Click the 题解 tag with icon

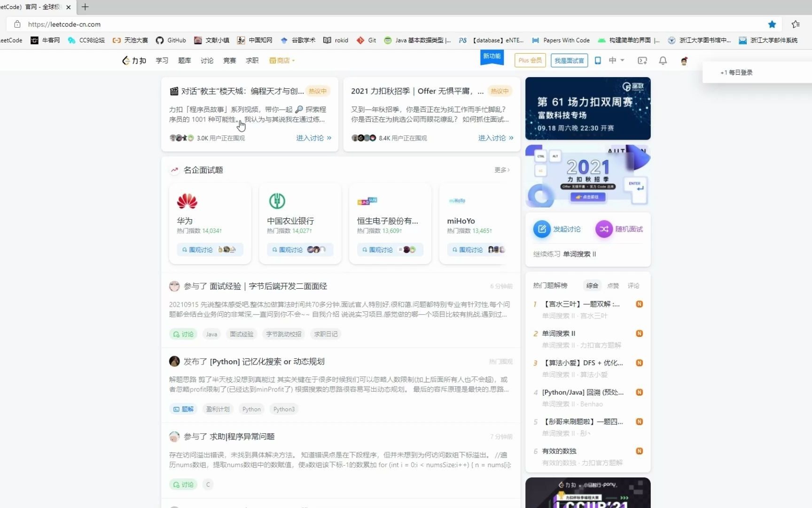(x=183, y=409)
